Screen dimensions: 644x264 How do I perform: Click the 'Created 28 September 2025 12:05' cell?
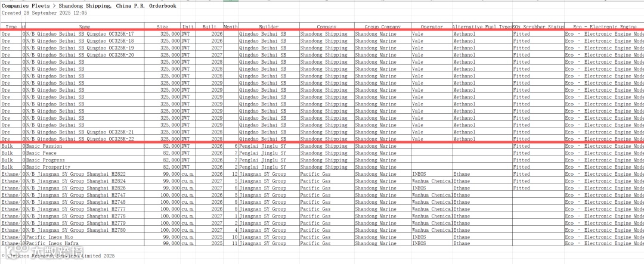(44, 13)
